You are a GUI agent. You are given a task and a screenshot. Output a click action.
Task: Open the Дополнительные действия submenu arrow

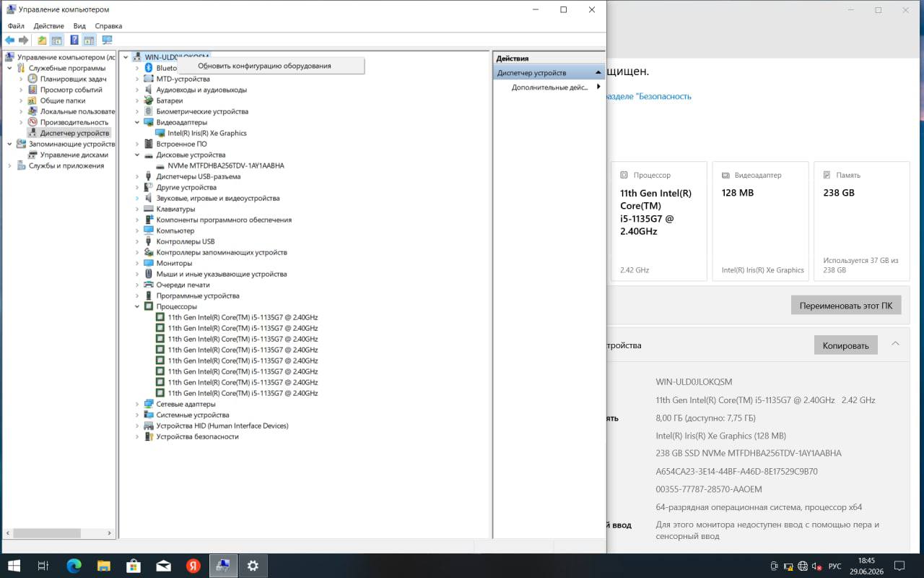tap(598, 87)
